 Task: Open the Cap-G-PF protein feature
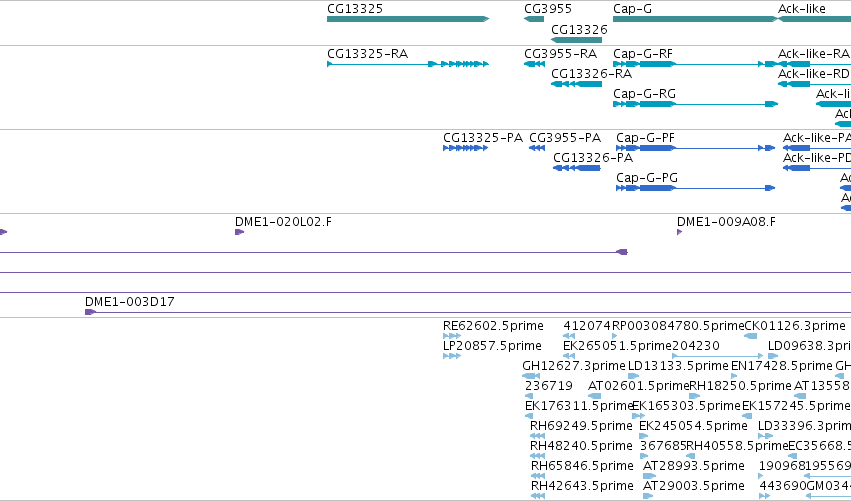point(695,148)
